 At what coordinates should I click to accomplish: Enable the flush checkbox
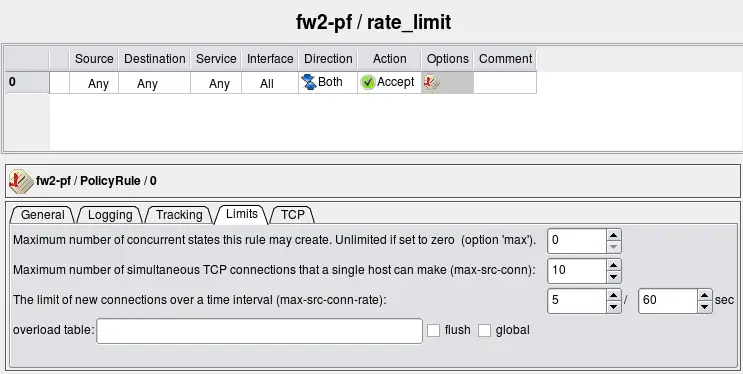(x=434, y=330)
